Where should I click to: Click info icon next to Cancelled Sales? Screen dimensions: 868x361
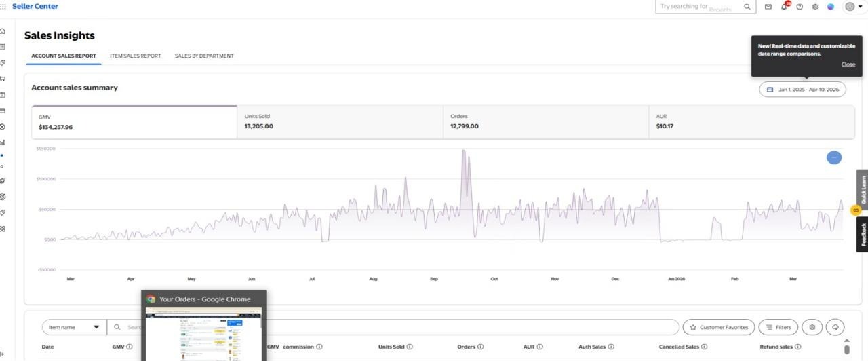[704, 347]
